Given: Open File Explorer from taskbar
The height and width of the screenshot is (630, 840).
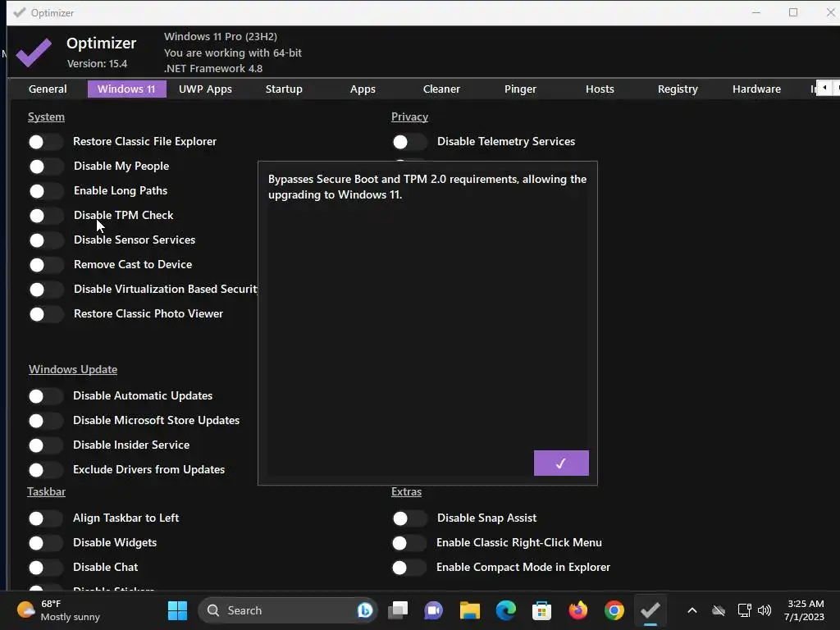Looking at the screenshot, I should tap(470, 610).
